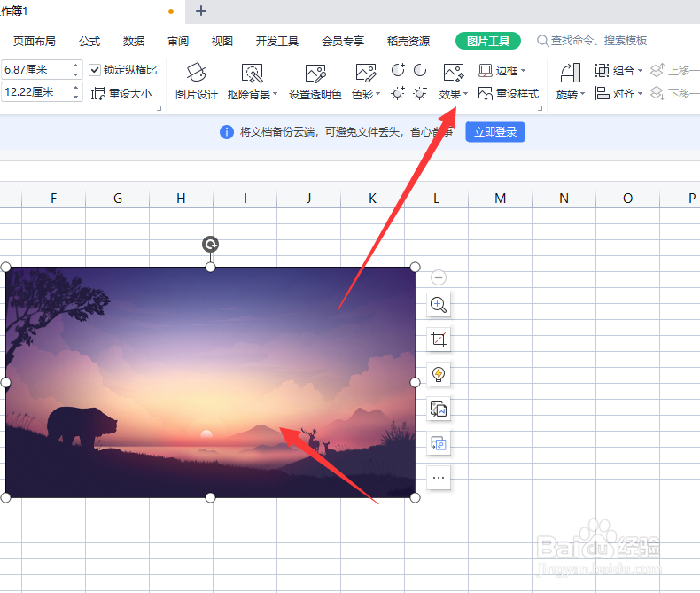This screenshot has height=593, width=700.
Task: Increase picture contrast icon
Action: click(x=398, y=70)
